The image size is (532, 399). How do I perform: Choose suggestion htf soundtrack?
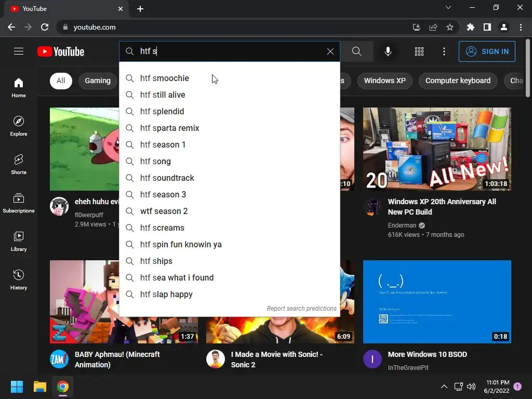pyautogui.click(x=230, y=178)
